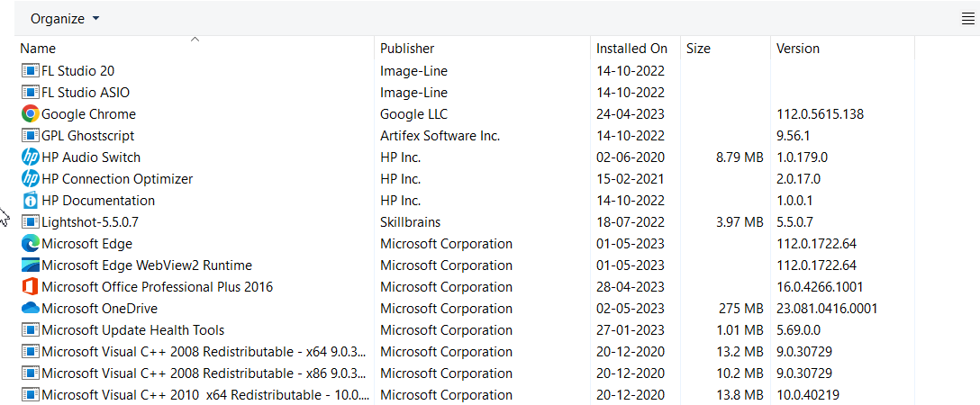Select the FL Studio ASIO entry
This screenshot has width=980, height=405.
point(86,93)
